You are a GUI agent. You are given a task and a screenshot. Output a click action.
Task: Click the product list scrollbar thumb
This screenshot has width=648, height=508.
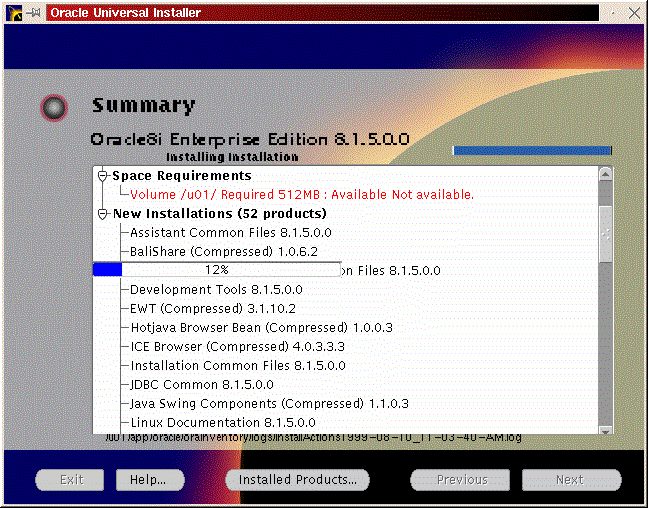(605, 230)
